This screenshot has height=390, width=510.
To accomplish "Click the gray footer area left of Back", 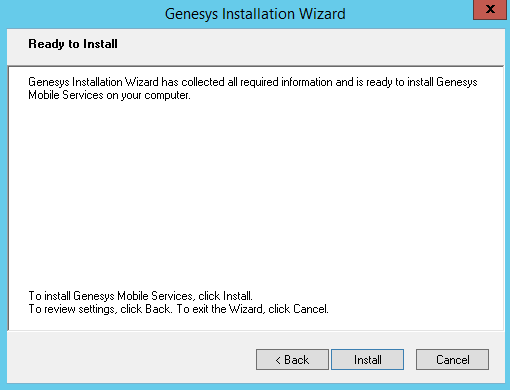I will click(130, 359).
